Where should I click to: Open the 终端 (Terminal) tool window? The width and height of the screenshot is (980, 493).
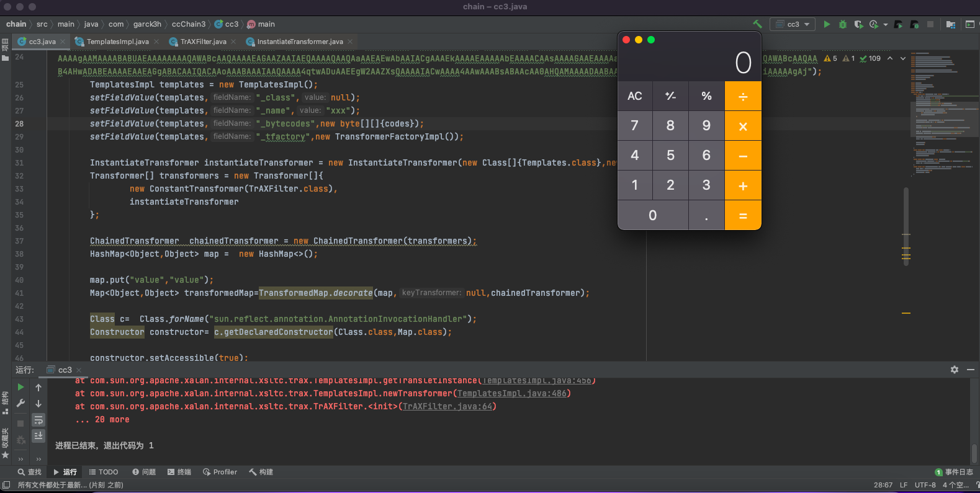tap(179, 472)
